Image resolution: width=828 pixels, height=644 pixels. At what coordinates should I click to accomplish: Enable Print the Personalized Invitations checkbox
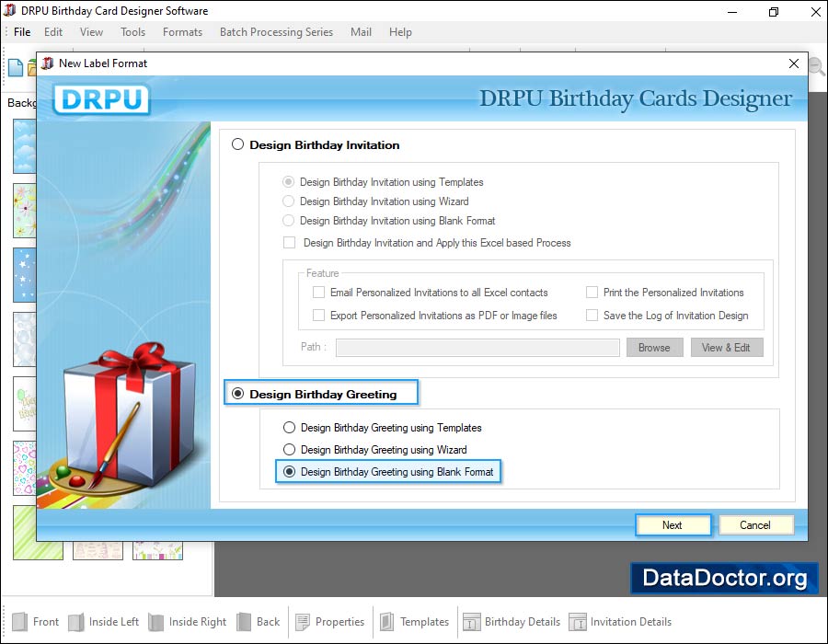click(x=592, y=292)
